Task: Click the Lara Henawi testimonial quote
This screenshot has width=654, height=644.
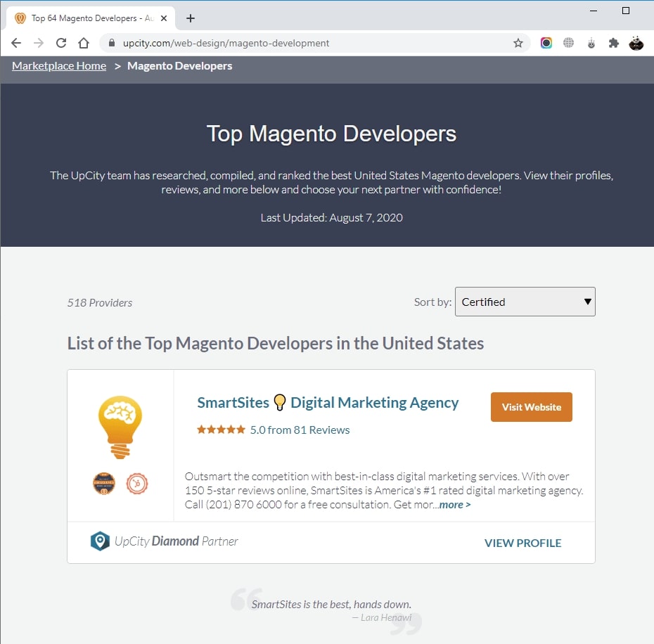Action: pyautogui.click(x=332, y=605)
